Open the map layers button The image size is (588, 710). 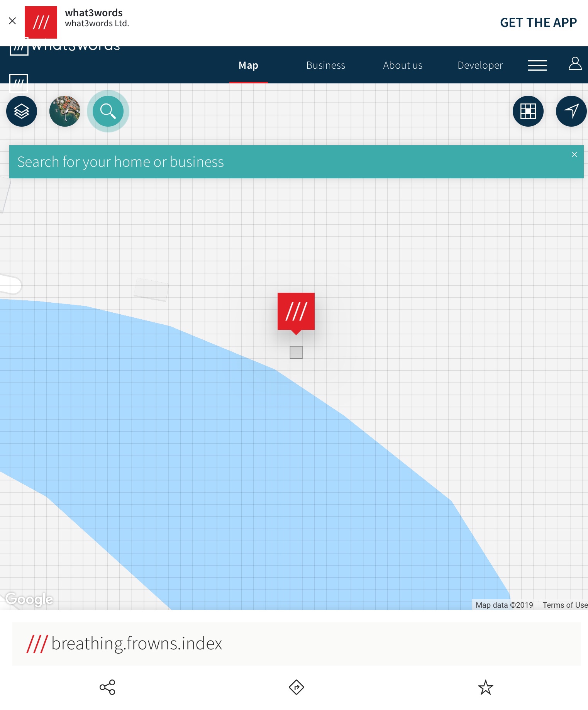22,111
